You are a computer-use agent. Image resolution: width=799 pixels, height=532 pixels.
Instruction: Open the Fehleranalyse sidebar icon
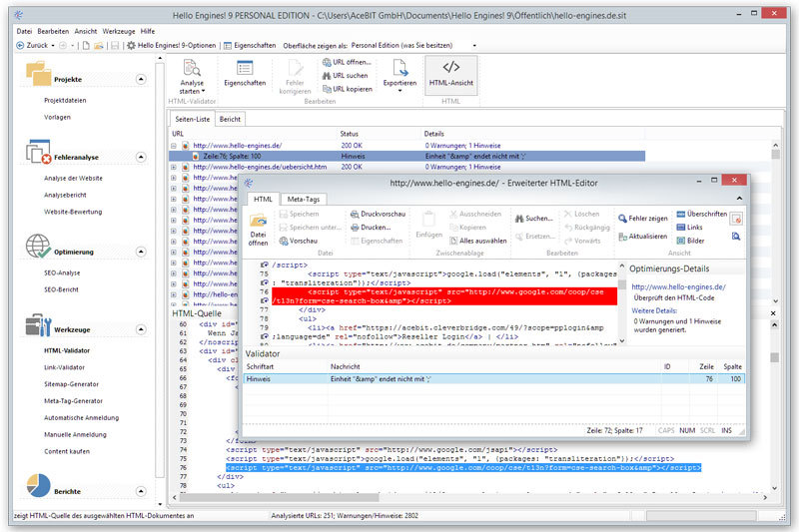pyautogui.click(x=38, y=152)
